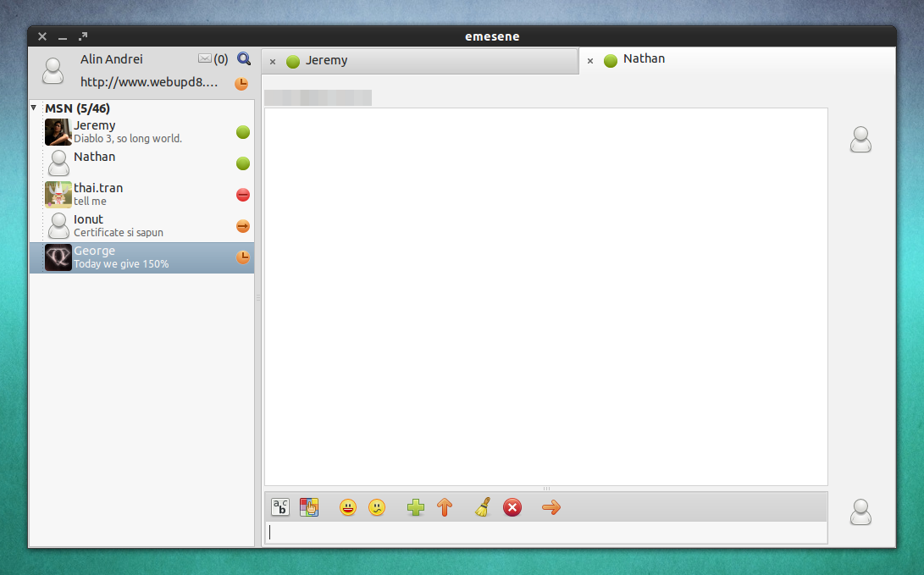Close the Nathan conversation tab
The width and height of the screenshot is (924, 575).
point(589,61)
